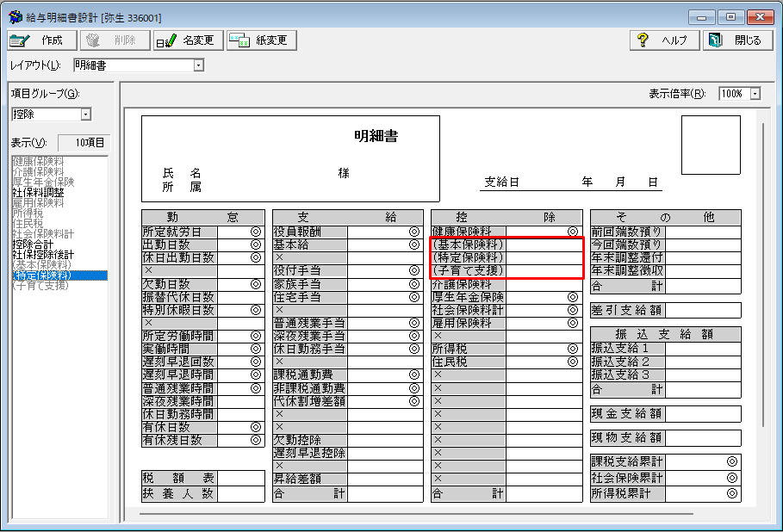Click the ◎ mark beside 役員報酬

click(x=414, y=232)
